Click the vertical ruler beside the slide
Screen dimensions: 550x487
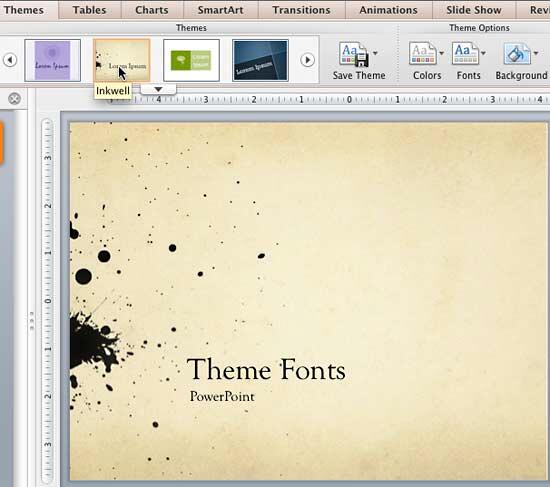pyautogui.click(x=47, y=301)
